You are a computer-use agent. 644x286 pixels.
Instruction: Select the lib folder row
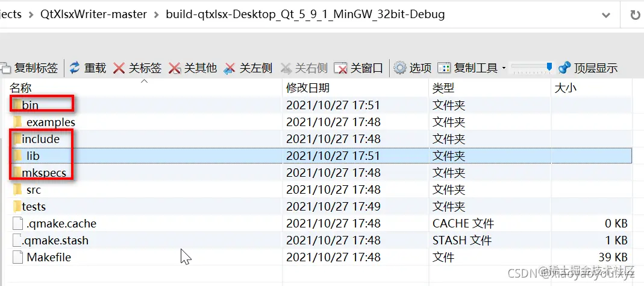(x=319, y=156)
